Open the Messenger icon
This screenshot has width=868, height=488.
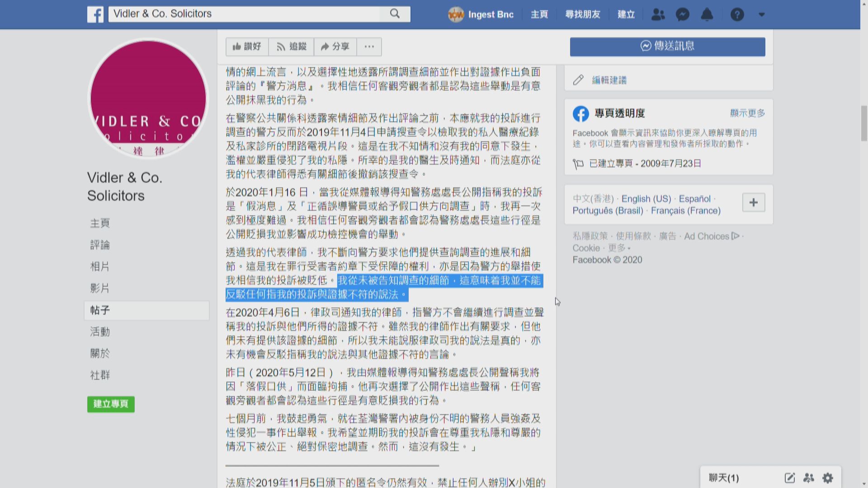coord(682,14)
